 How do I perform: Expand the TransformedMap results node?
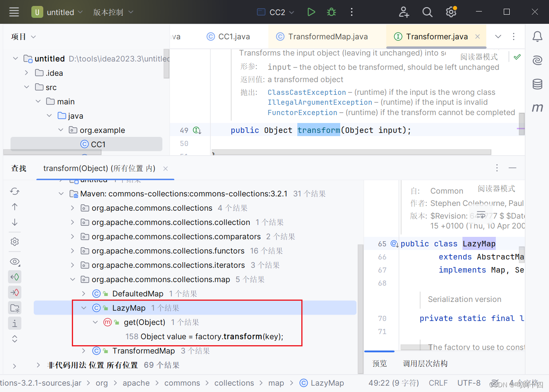84,351
